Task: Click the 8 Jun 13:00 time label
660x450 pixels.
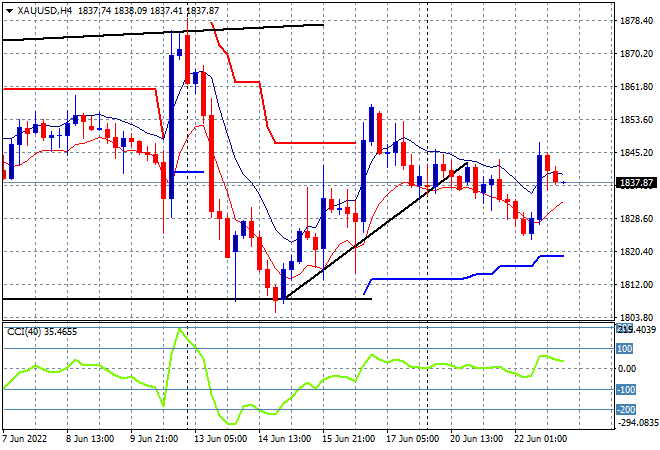Action: (x=90, y=439)
